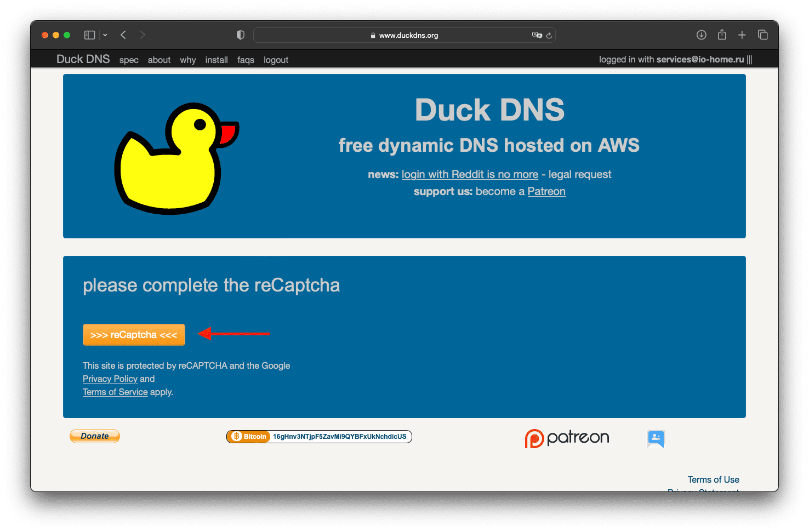Image resolution: width=809 pixels, height=532 pixels.
Task: Open a new tab with plus icon
Action: click(x=742, y=35)
